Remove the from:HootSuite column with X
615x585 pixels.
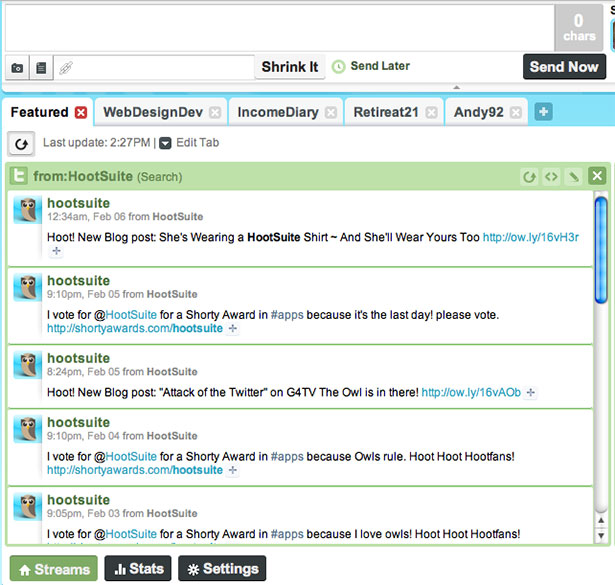597,176
